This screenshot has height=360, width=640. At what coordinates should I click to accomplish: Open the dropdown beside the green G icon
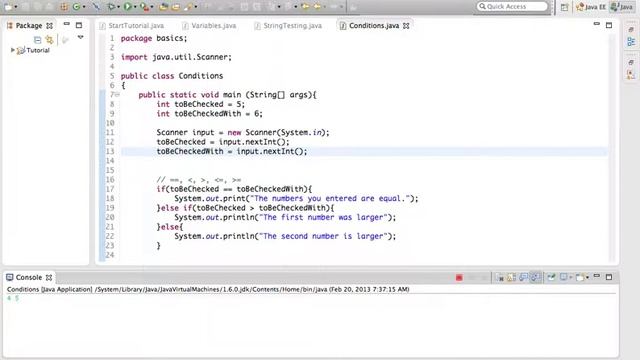[x=84, y=7]
